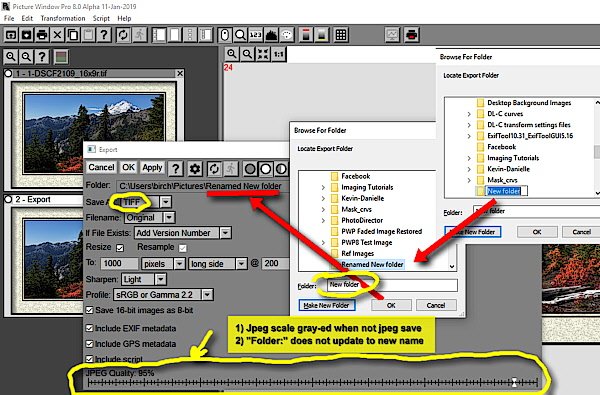Open the Edit menu
Viewport: 600px width, 395px height.
[x=27, y=18]
